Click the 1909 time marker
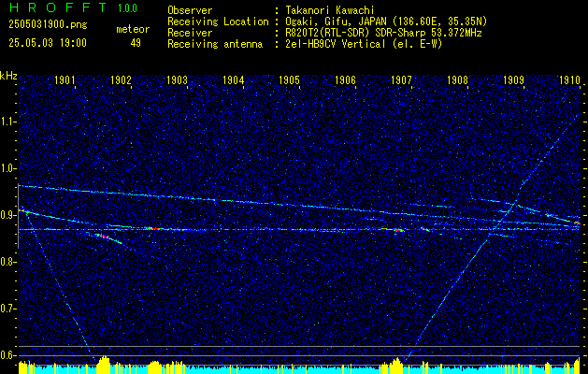Viewport: 588px width, 374px height. click(513, 79)
